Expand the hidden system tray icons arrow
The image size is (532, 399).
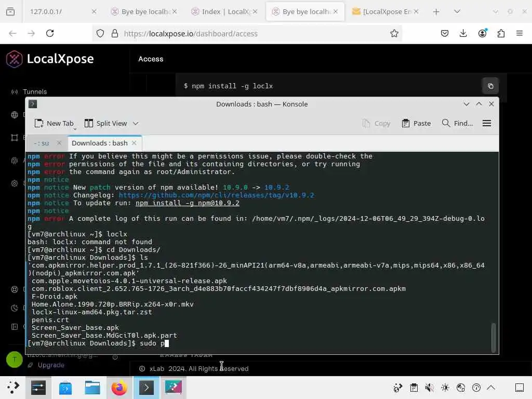pyautogui.click(x=491, y=388)
